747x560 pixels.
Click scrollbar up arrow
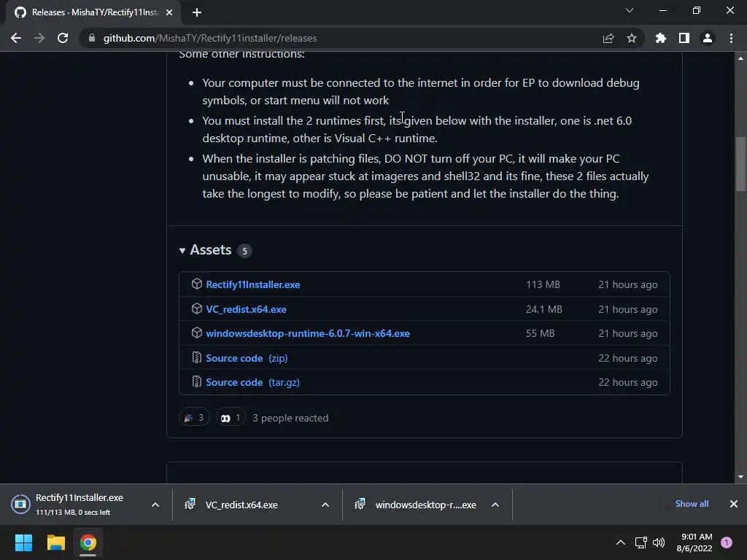[x=740, y=58]
